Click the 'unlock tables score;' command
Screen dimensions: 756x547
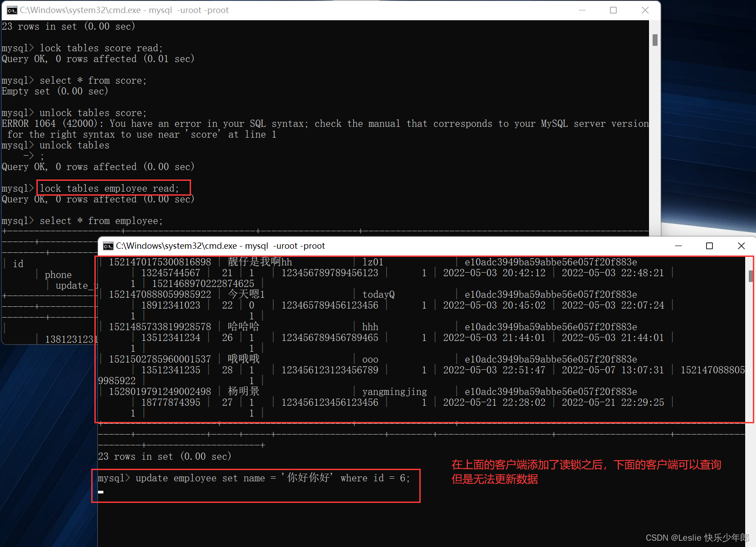coord(93,113)
